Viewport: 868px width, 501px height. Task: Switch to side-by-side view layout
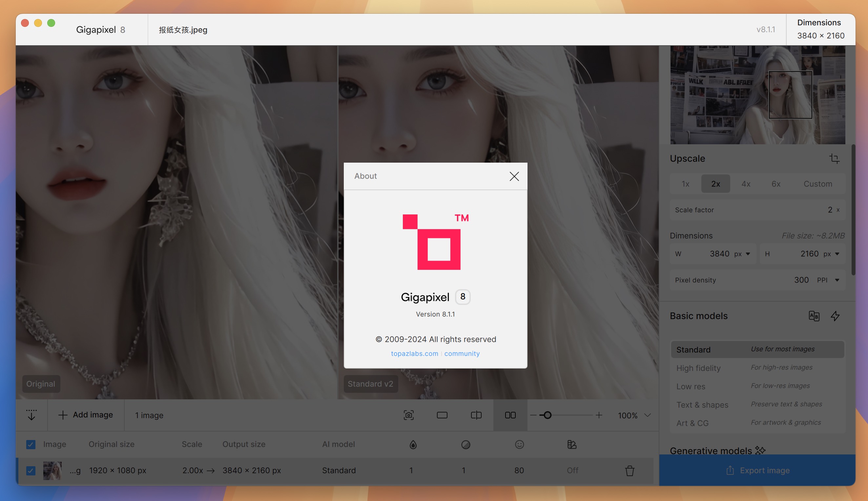[x=510, y=415]
